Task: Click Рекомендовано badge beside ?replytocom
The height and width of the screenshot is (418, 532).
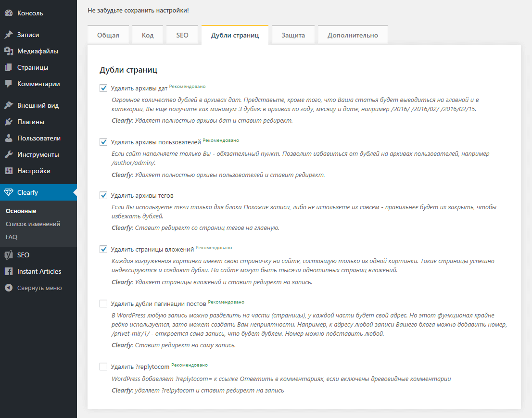Action: coord(190,365)
